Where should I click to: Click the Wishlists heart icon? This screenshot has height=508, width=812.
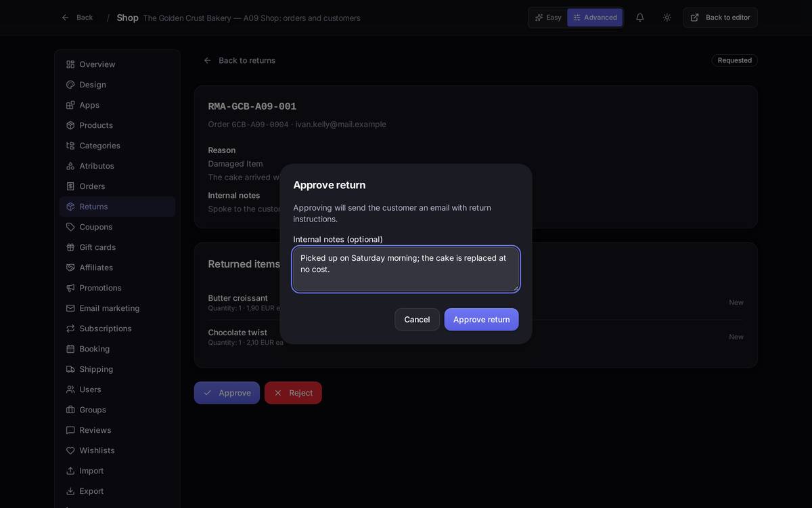tap(70, 450)
